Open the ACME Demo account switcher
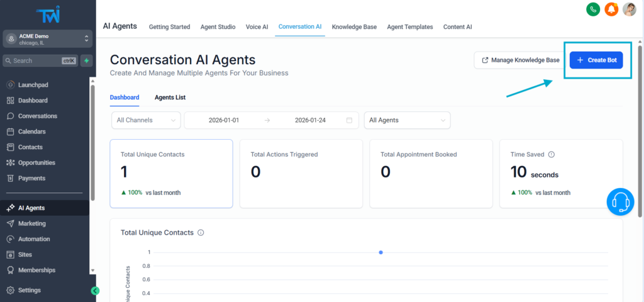This screenshot has height=302, width=644. pos(48,38)
